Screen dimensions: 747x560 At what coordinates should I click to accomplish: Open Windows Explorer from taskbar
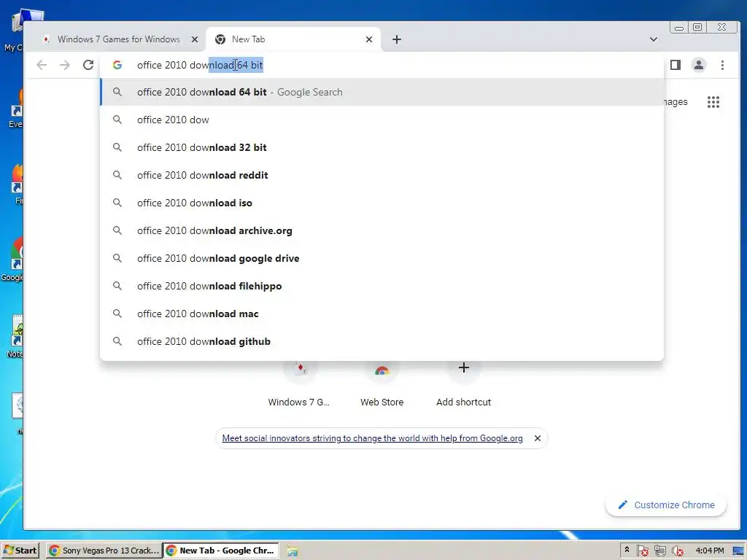tap(293, 551)
